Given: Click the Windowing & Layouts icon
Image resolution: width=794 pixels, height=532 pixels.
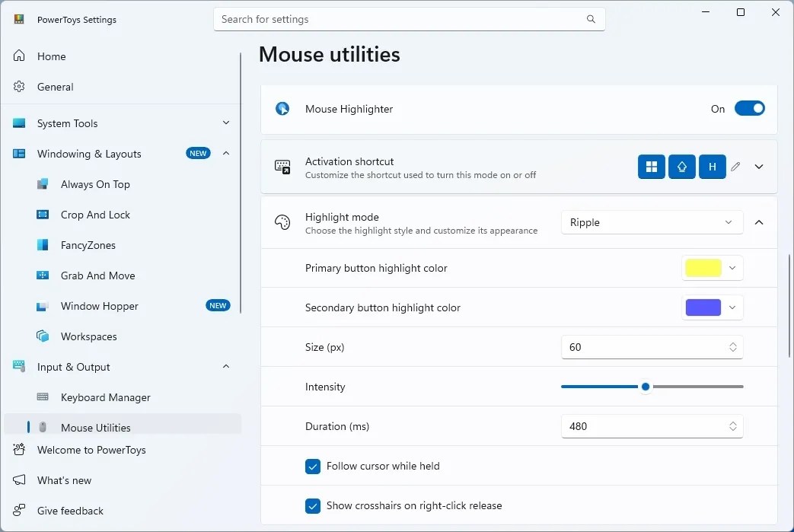Looking at the screenshot, I should (x=19, y=154).
